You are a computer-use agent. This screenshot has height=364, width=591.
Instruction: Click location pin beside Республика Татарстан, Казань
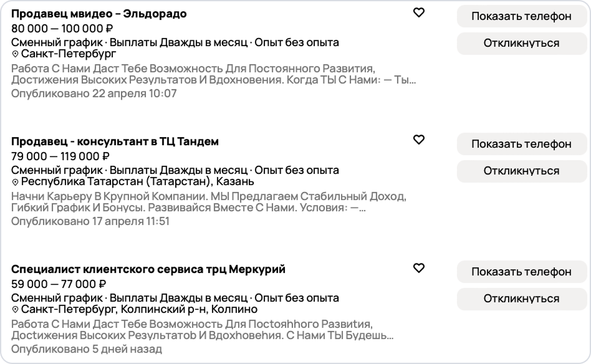coord(16,182)
